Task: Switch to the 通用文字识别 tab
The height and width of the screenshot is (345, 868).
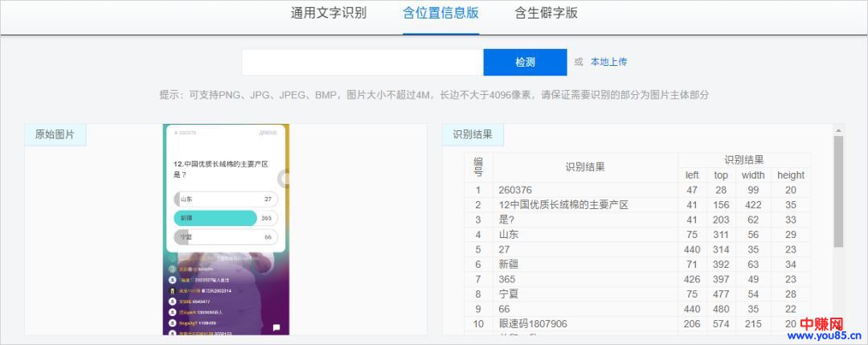Action: click(328, 14)
